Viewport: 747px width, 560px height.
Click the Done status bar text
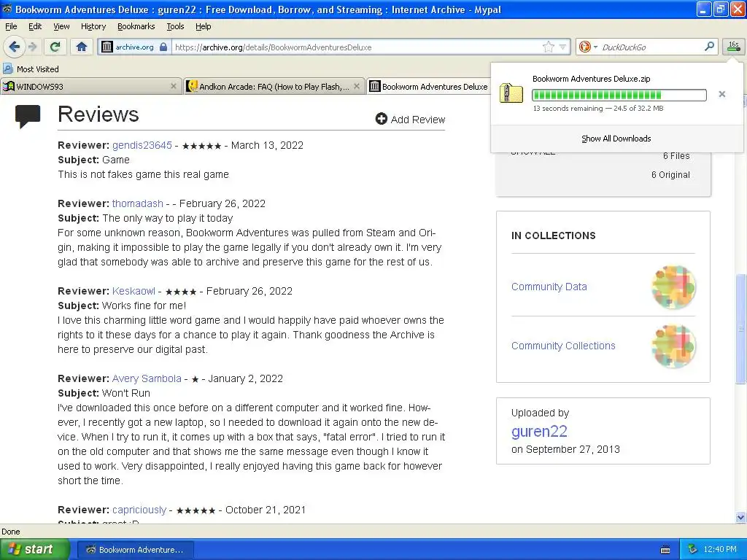coord(10,532)
